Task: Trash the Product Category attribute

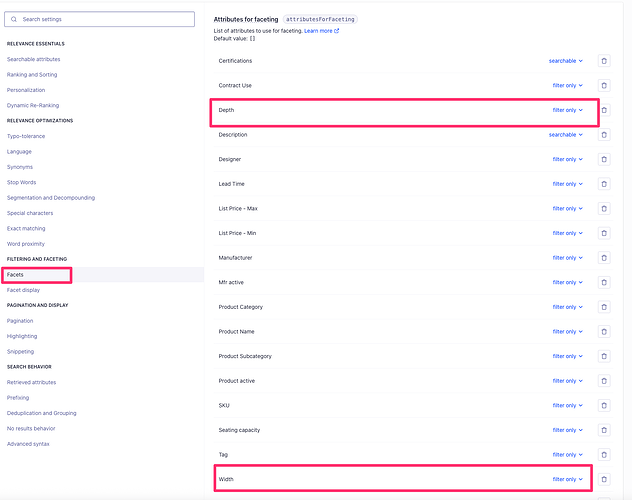Action: click(x=604, y=307)
